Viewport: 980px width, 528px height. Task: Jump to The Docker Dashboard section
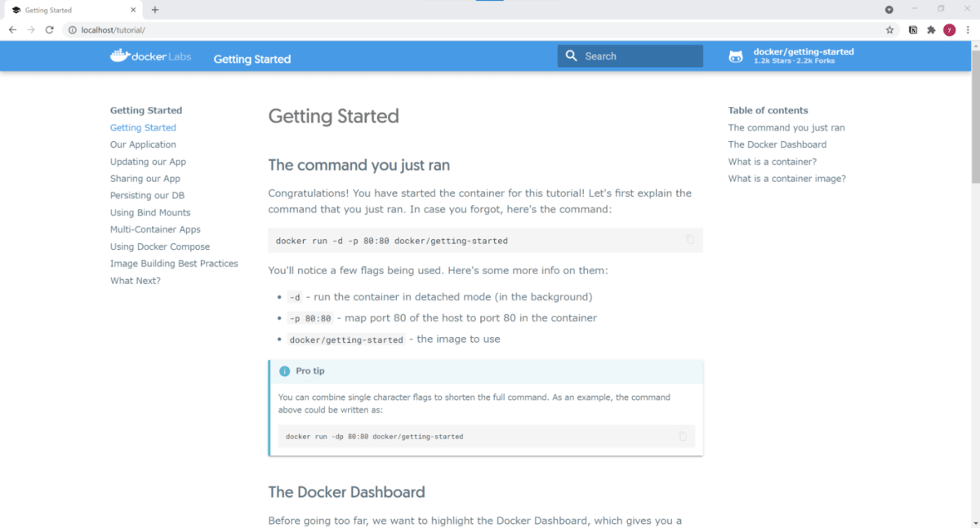point(777,144)
